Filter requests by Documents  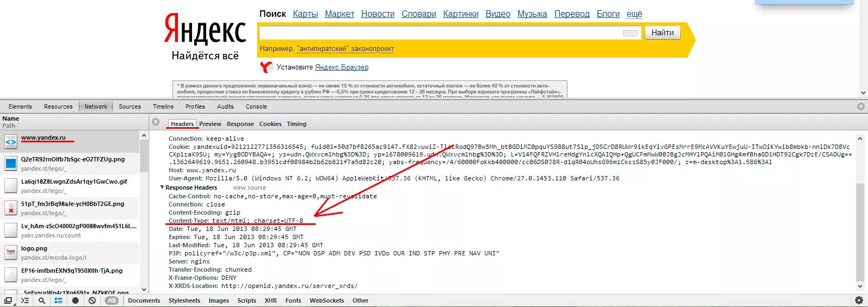click(x=144, y=300)
